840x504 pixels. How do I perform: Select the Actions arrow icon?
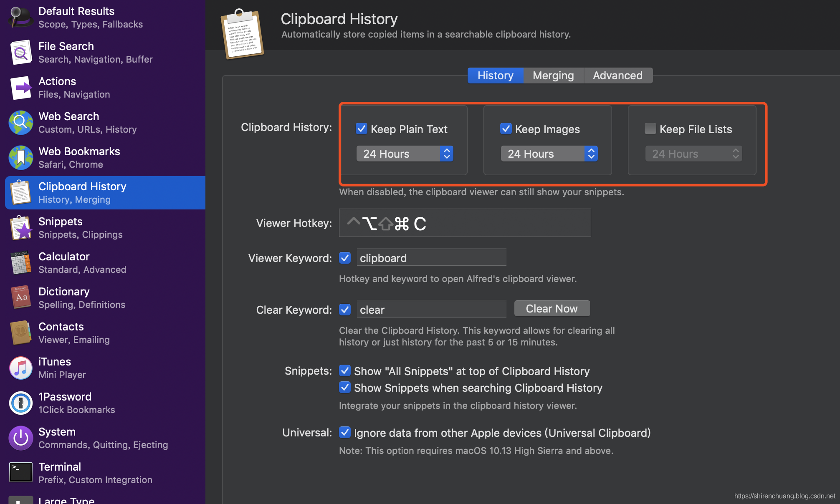(x=20, y=88)
